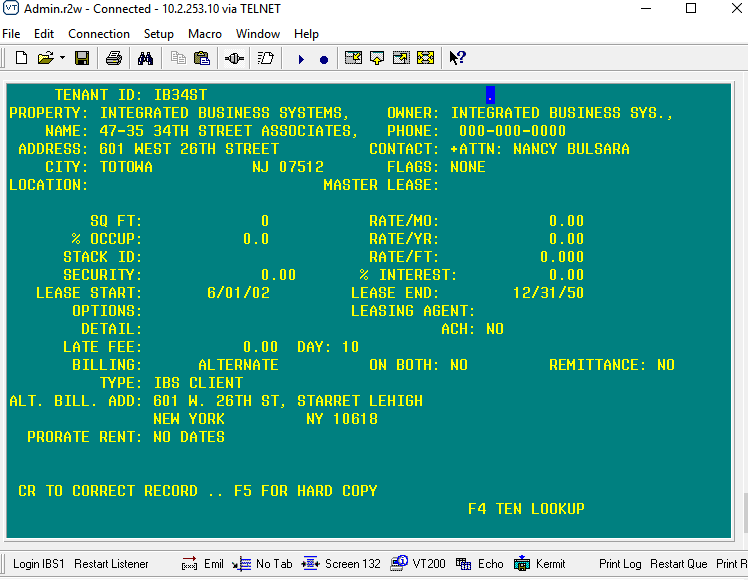Click the REMITTANCE: NO field
748x580 pixels.
pyautogui.click(x=612, y=365)
